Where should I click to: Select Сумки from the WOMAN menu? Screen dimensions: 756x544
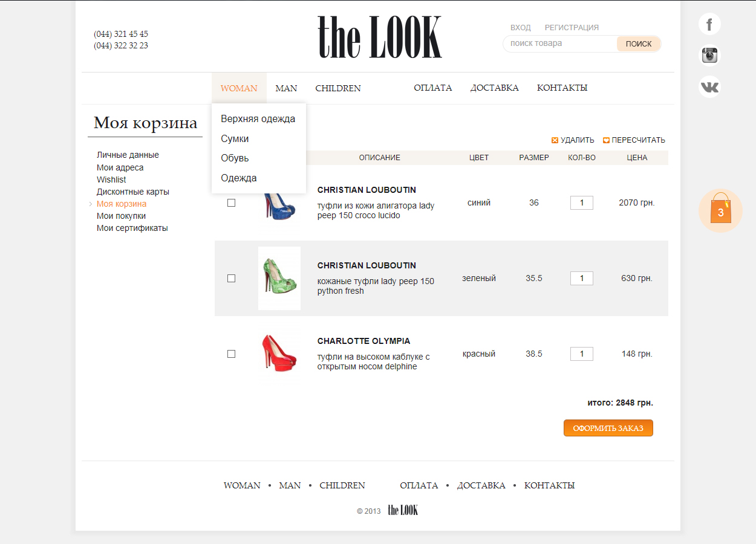click(235, 139)
